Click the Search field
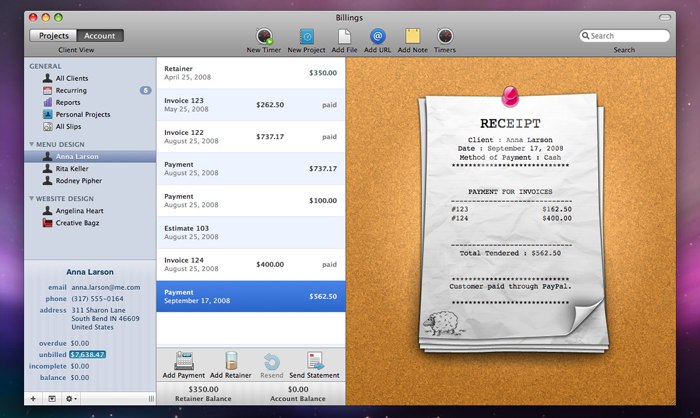700x418 pixels. point(627,36)
